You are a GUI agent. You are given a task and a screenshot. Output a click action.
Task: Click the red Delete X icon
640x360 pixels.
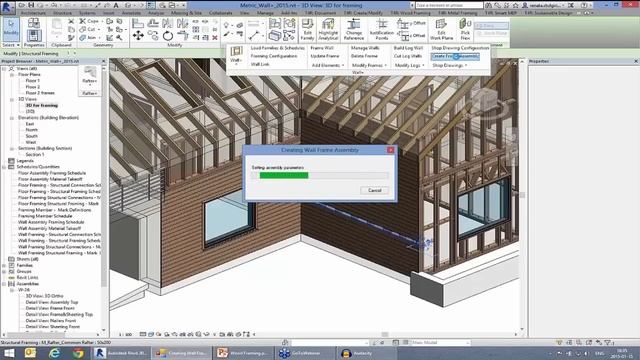pyautogui.click(x=215, y=38)
